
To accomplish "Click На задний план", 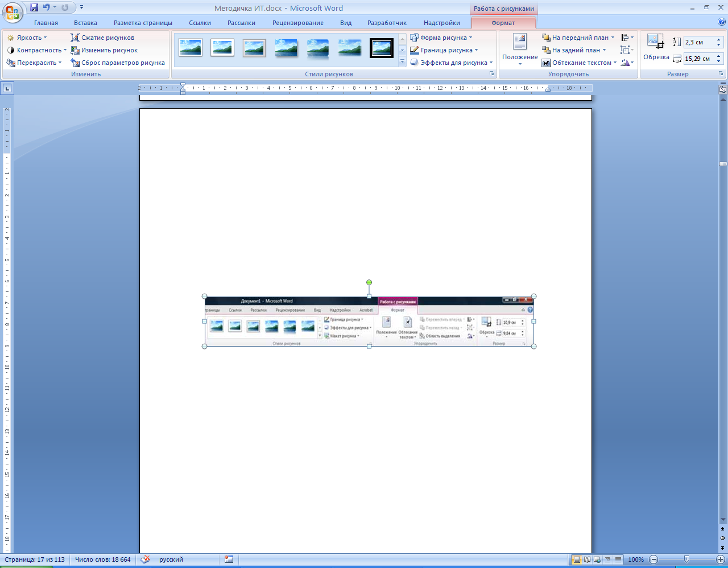I will [574, 50].
